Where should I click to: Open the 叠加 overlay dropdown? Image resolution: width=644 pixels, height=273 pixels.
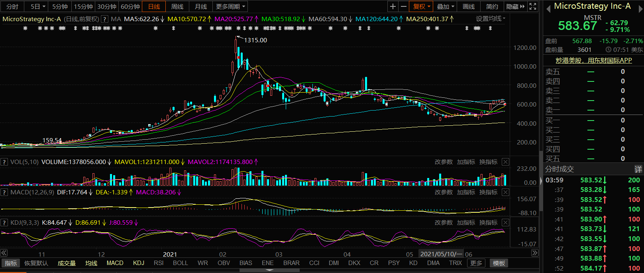[x=445, y=6]
